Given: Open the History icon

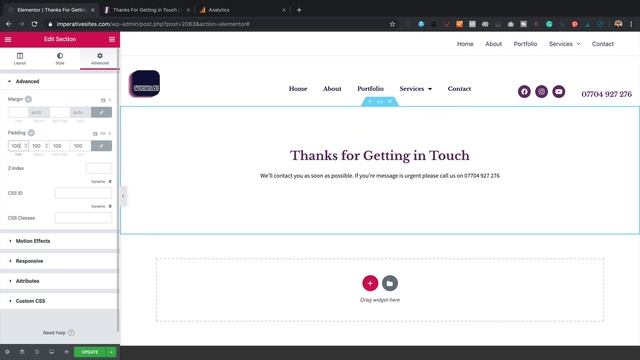Looking at the screenshot, I should click(37, 352).
